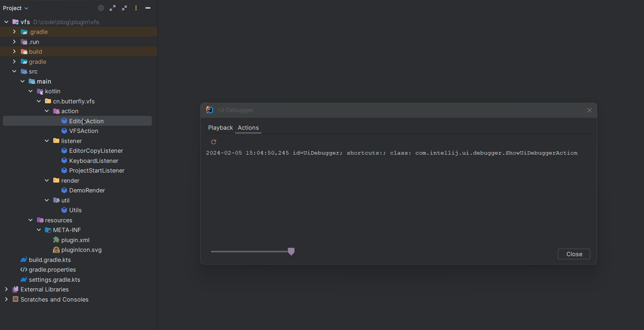Select the Actions tab
Viewport: 644px width, 330px height.
pos(248,128)
